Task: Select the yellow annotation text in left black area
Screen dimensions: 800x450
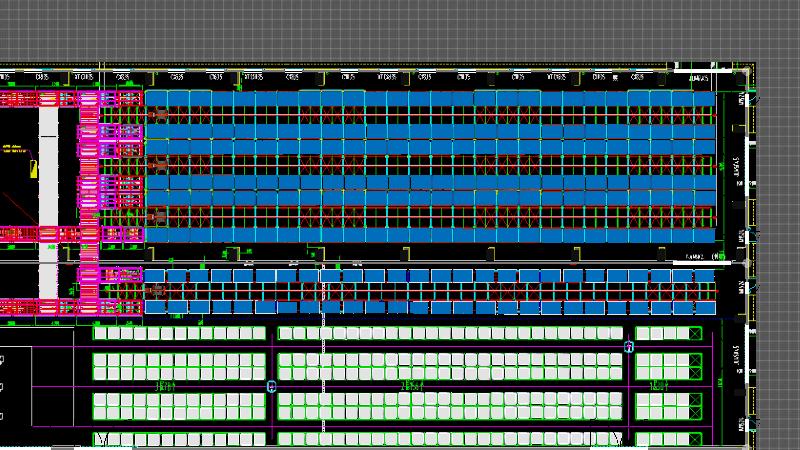Action: coord(18,150)
